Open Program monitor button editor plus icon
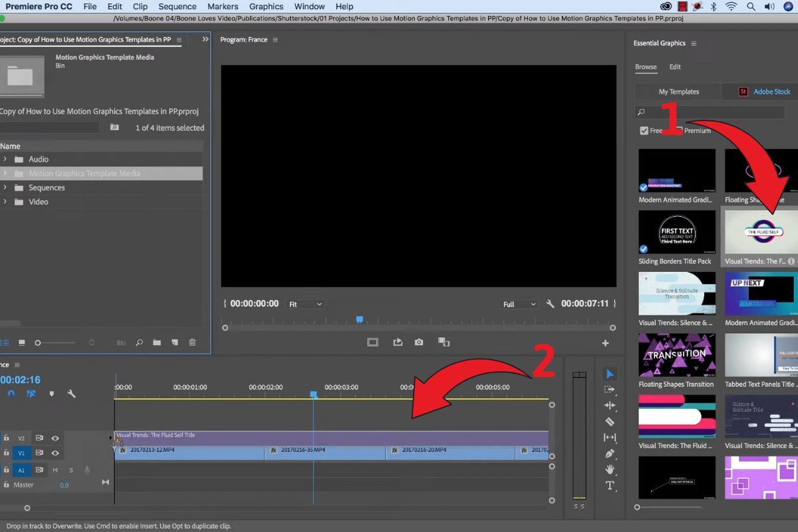 pos(605,343)
